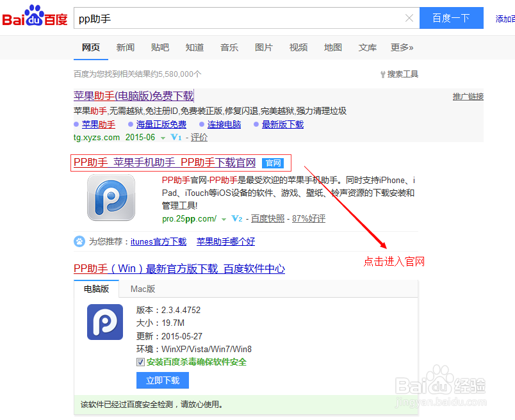Viewport: 515px width, 420px height.
Task: Open the 最新版下载 sublink
Action: click(282, 124)
